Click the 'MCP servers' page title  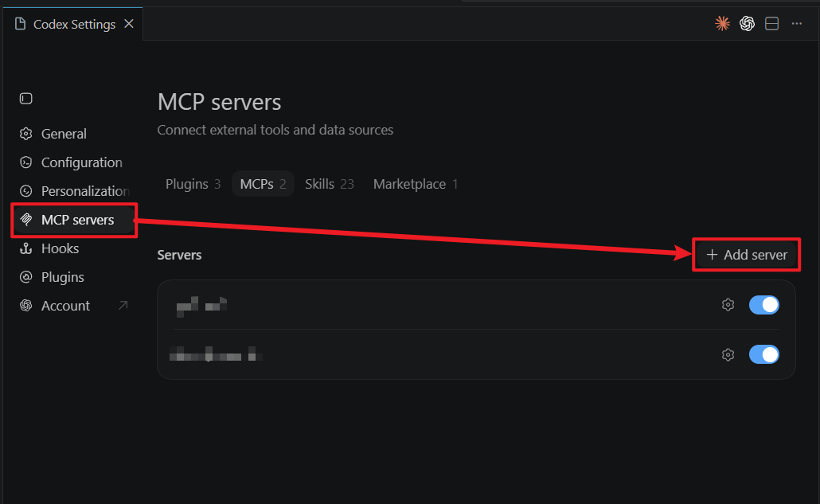pyautogui.click(x=219, y=102)
